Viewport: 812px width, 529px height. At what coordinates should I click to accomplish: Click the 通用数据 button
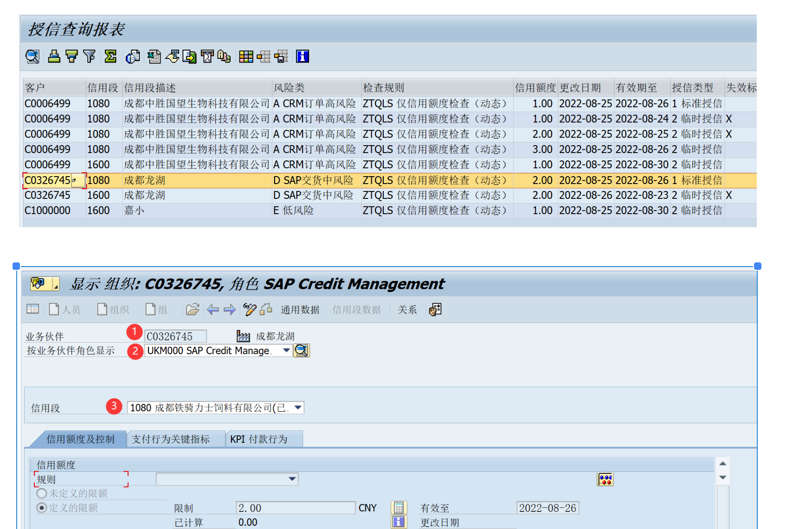[x=300, y=310]
